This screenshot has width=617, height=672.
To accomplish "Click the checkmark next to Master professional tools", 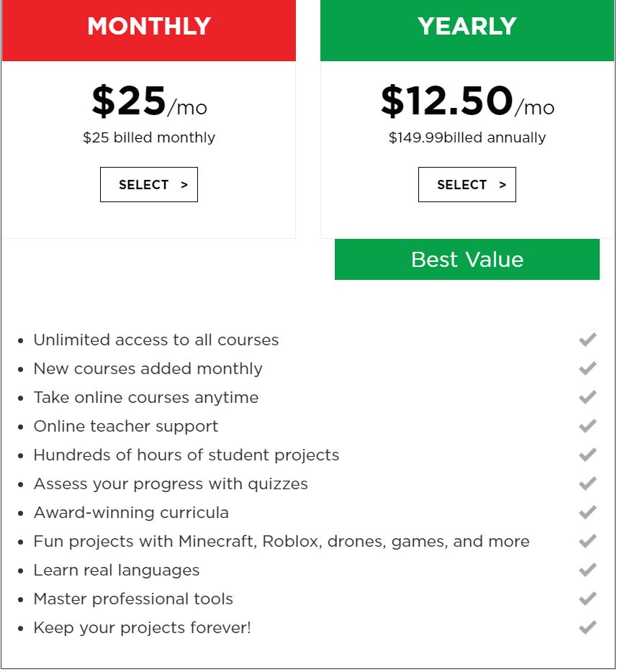I will tap(587, 599).
